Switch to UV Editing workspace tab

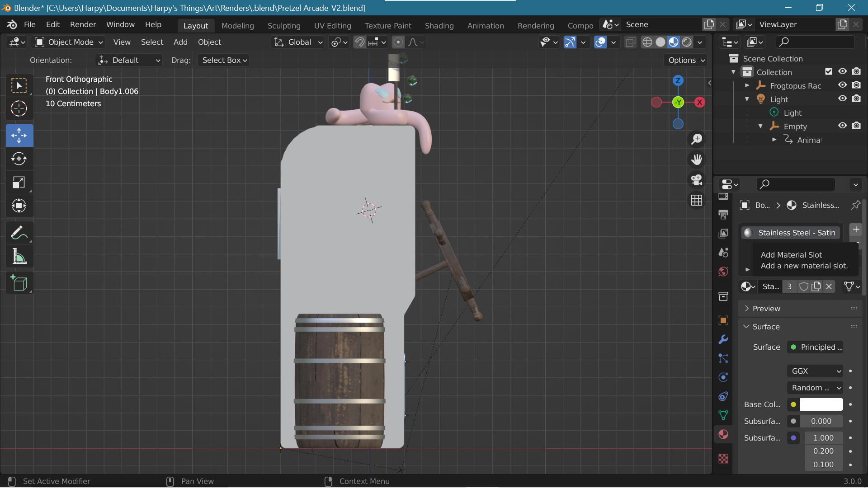[x=333, y=26]
